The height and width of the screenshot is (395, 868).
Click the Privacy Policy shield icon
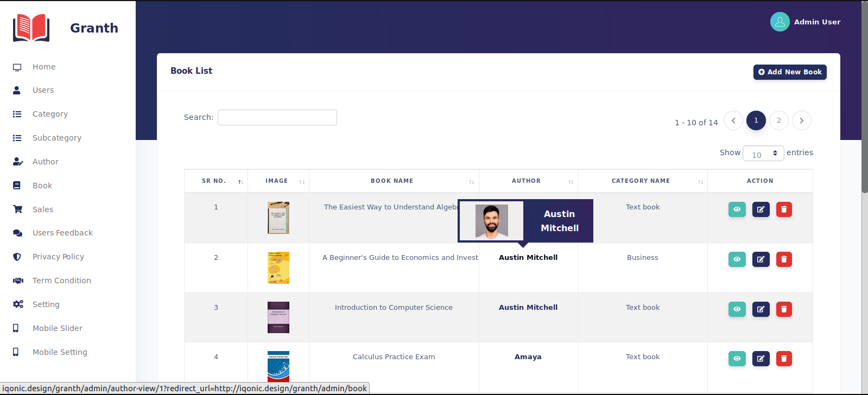pos(17,257)
